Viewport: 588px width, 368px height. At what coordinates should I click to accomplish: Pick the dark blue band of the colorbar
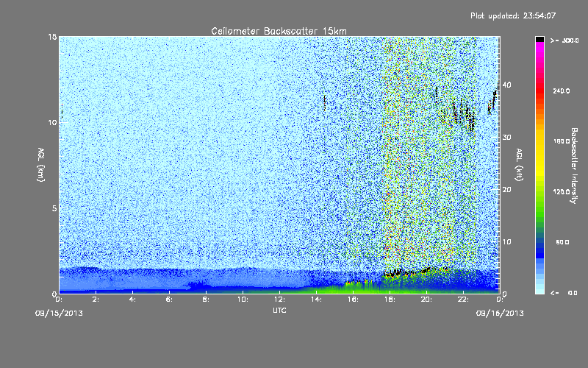(x=539, y=250)
